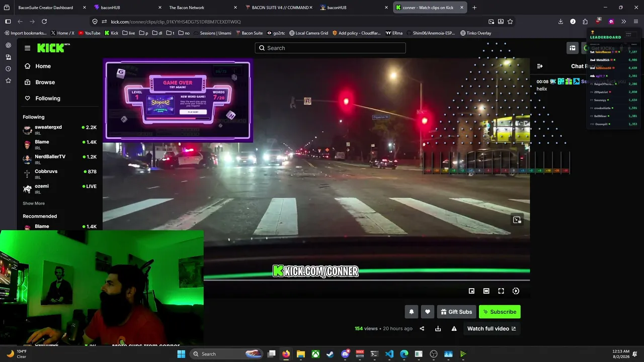The height and width of the screenshot is (362, 644).
Task: Close the conner Kick clips tab
Action: [x=462, y=8]
